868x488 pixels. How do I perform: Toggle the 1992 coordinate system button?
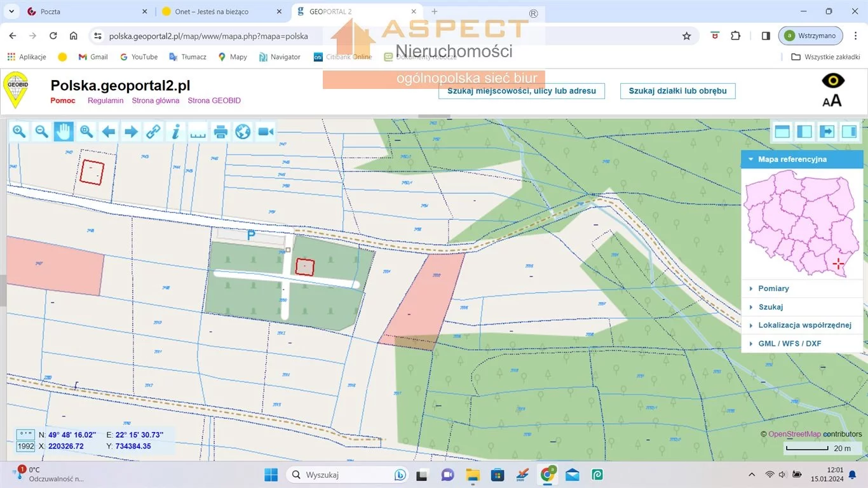pos(26,446)
